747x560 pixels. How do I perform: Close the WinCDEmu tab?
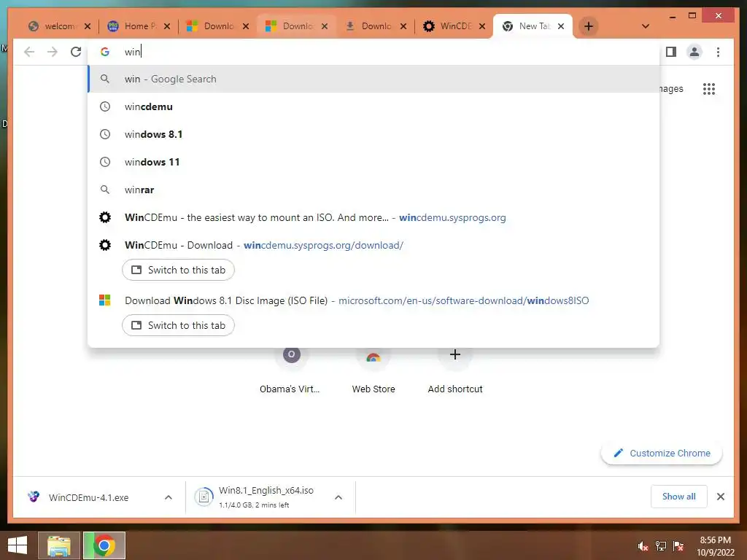coord(482,26)
